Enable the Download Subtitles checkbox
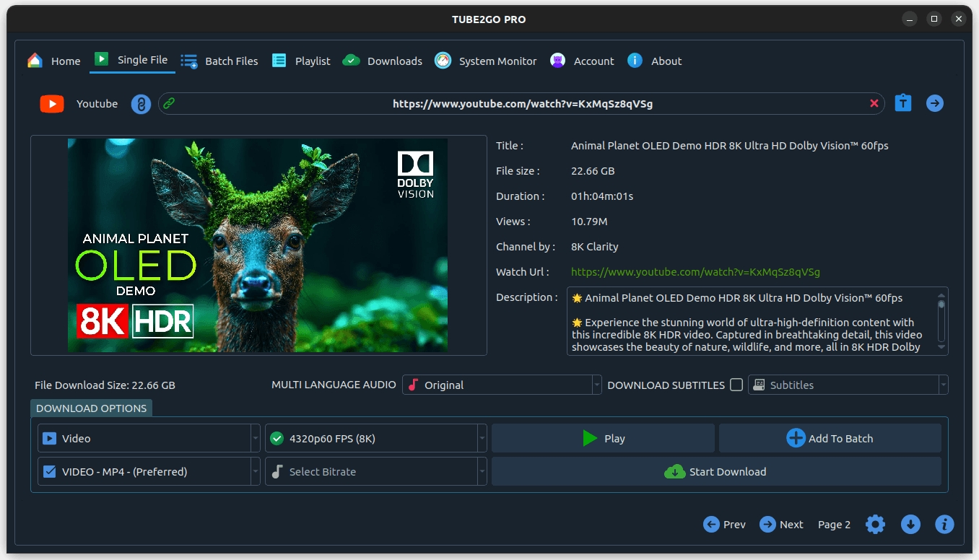 click(736, 385)
